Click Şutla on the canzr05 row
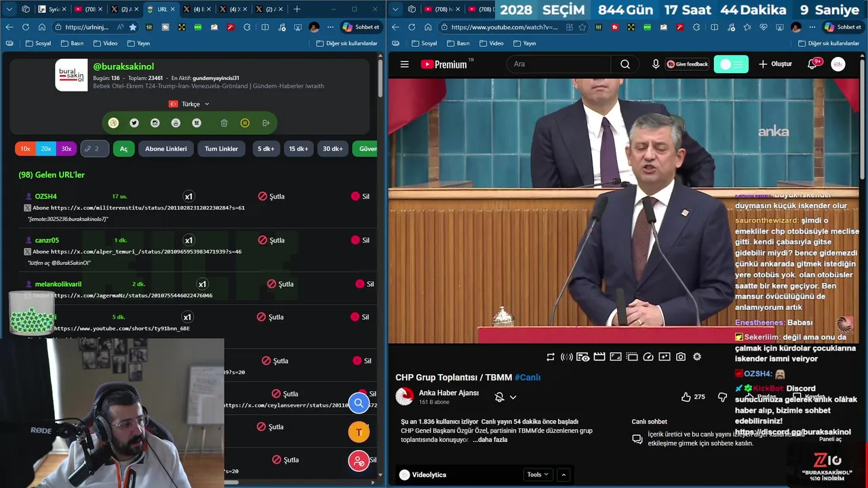The width and height of the screenshot is (868, 488). pos(271,240)
